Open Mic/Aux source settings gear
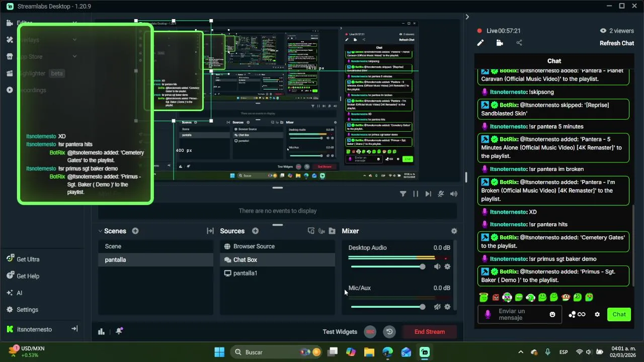Image resolution: width=644 pixels, height=362 pixels. coord(447,307)
